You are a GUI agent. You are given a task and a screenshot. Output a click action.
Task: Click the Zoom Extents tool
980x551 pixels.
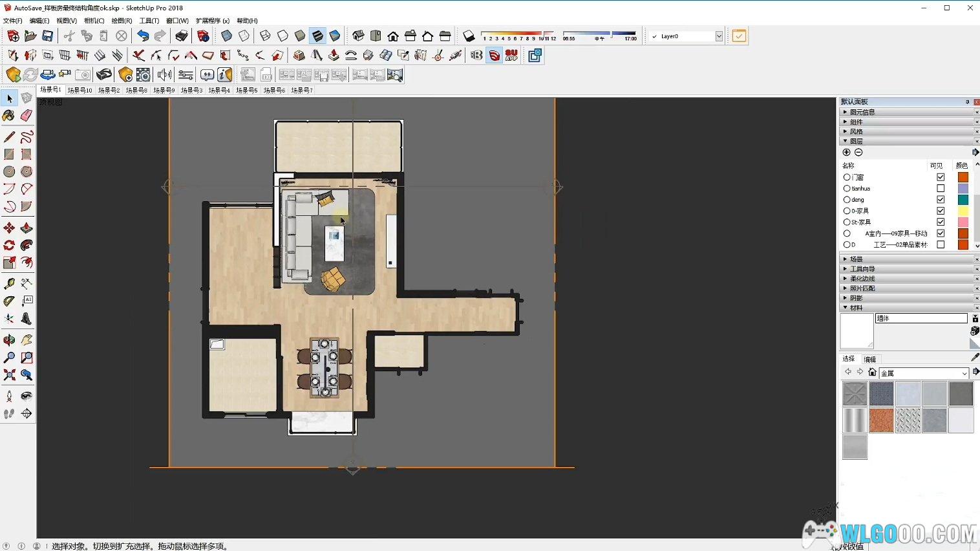click(9, 375)
